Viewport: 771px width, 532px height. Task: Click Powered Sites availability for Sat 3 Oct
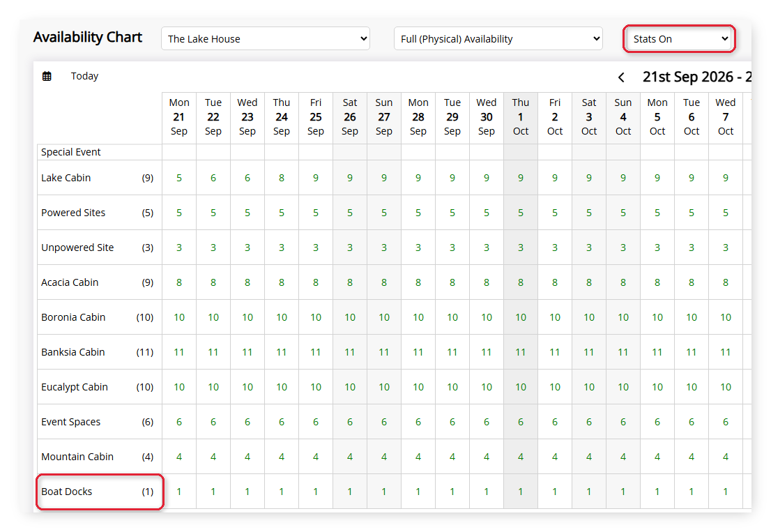589,213
